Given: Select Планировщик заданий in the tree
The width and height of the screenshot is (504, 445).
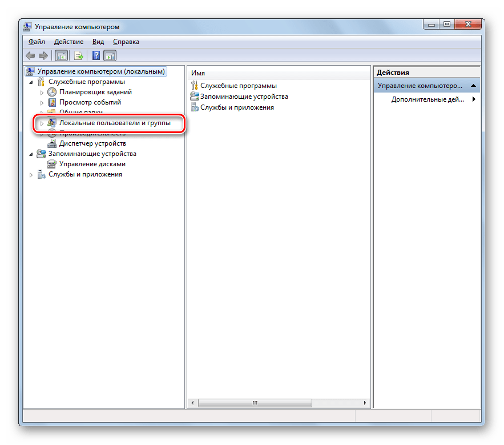Looking at the screenshot, I should click(95, 92).
